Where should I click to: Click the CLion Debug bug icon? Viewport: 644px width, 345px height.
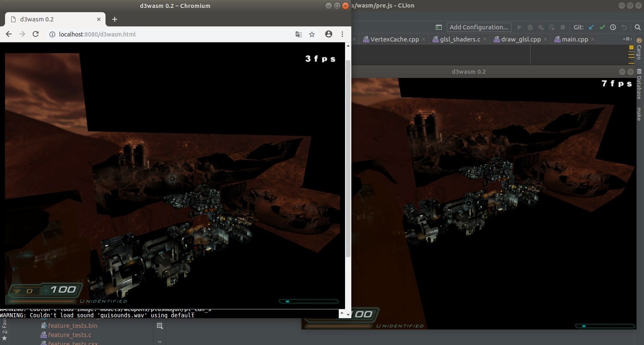click(530, 27)
